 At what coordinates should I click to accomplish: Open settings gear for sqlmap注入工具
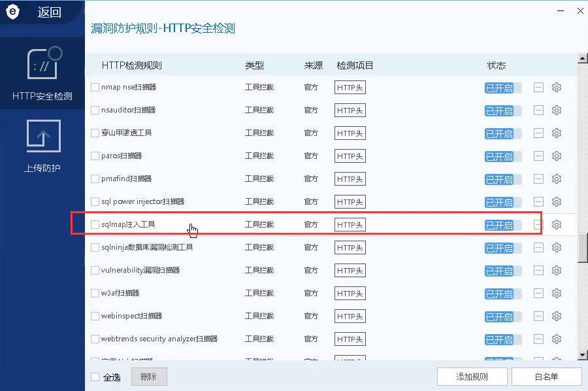pyautogui.click(x=557, y=225)
